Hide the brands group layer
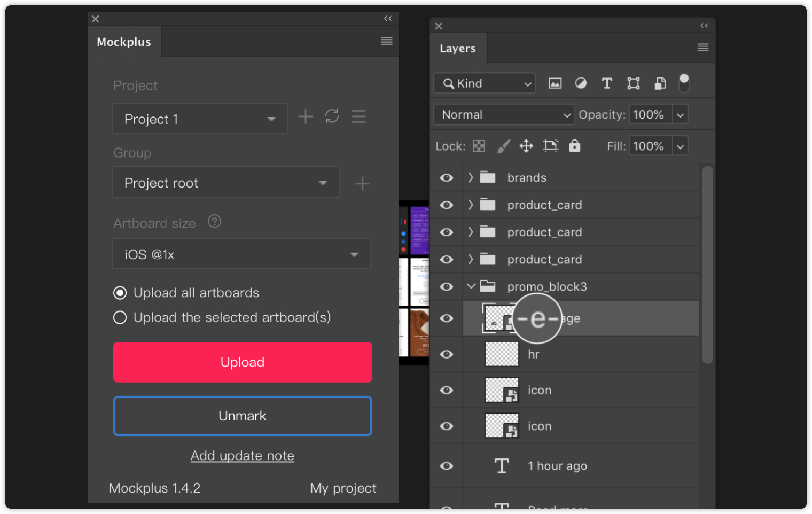Viewport: 812px width, 514px height. [x=447, y=177]
